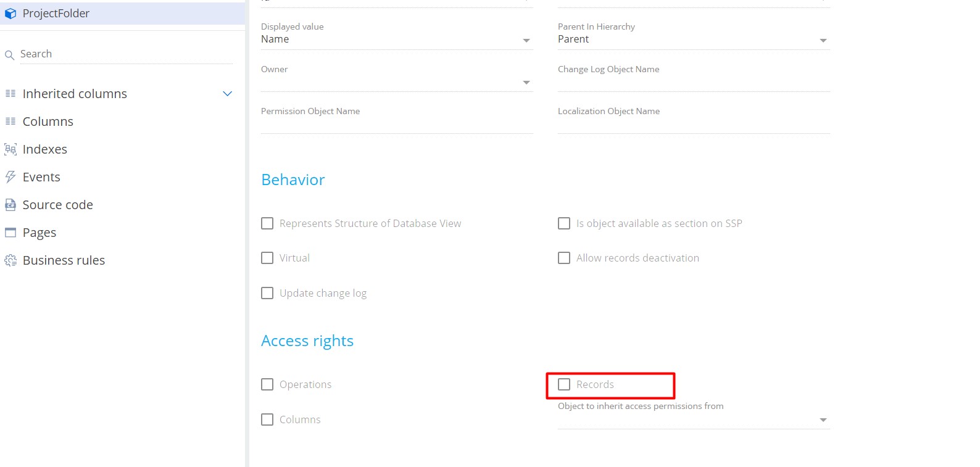Click the Source code file icon
Image resolution: width=980 pixels, height=467 pixels.
(x=10, y=205)
